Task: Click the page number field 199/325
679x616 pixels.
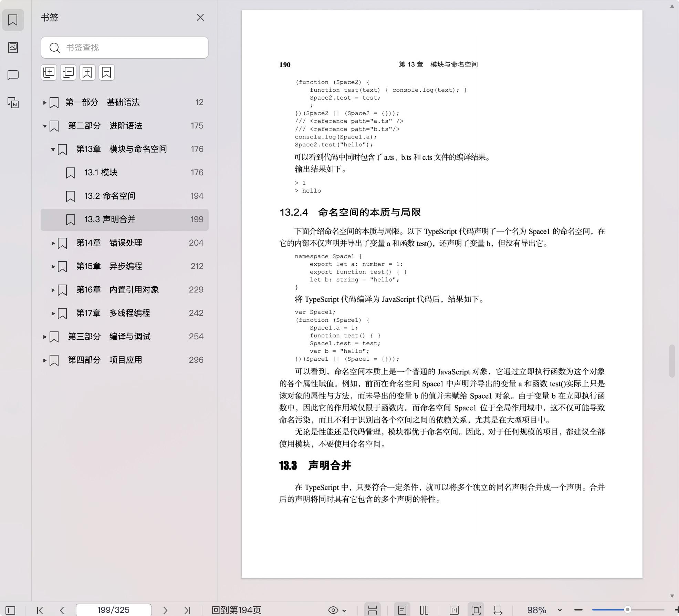Action: 113,610
